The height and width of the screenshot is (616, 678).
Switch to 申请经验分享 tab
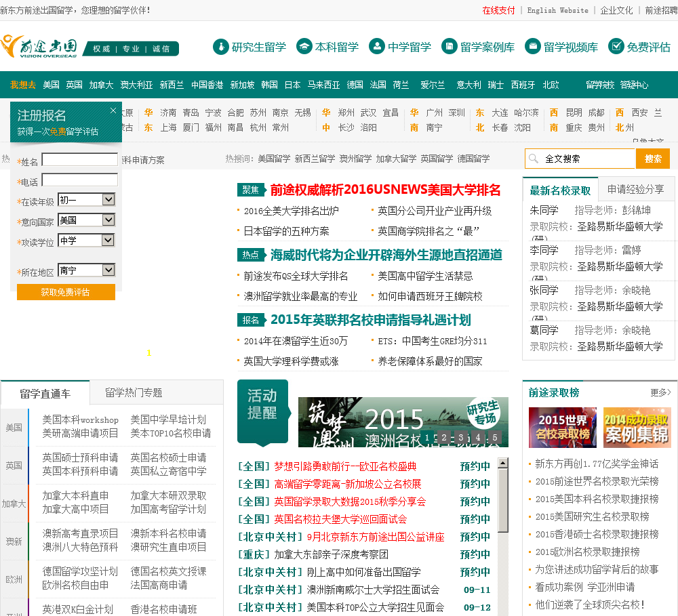(635, 190)
